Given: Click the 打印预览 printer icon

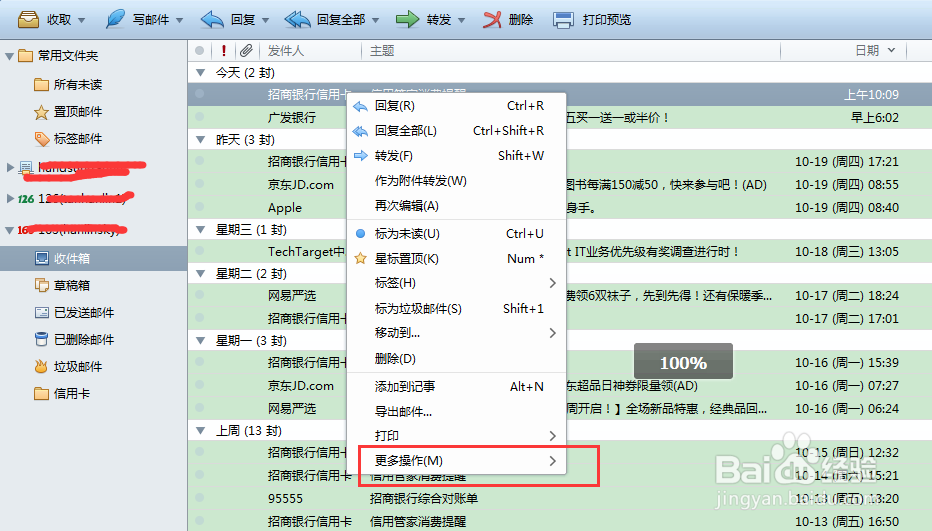Looking at the screenshot, I should click(x=563, y=20).
